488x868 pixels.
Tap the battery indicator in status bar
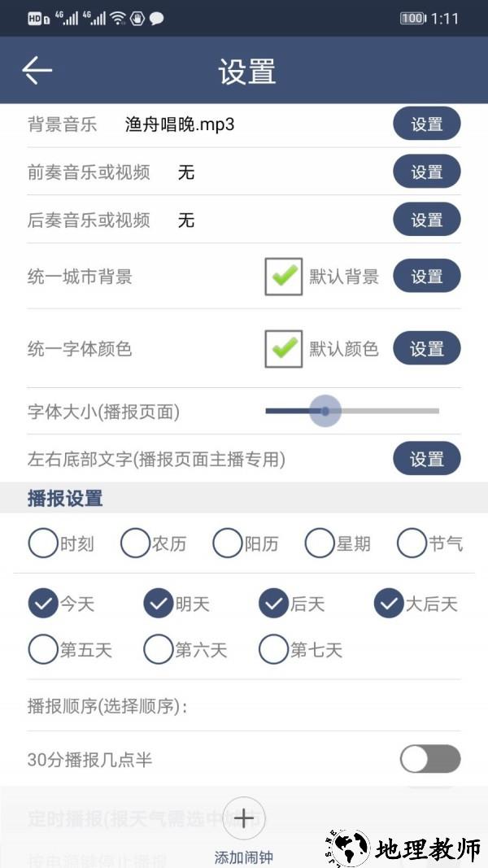(x=412, y=18)
